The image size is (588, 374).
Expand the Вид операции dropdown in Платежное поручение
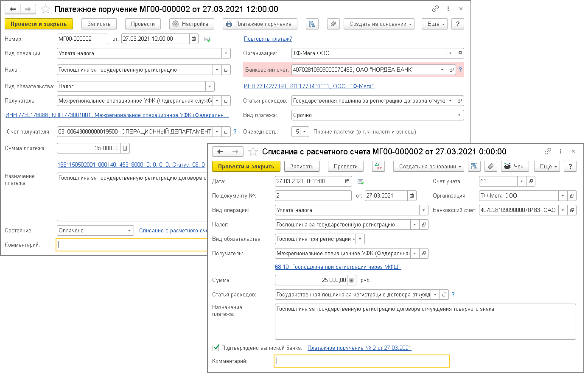coord(226,53)
